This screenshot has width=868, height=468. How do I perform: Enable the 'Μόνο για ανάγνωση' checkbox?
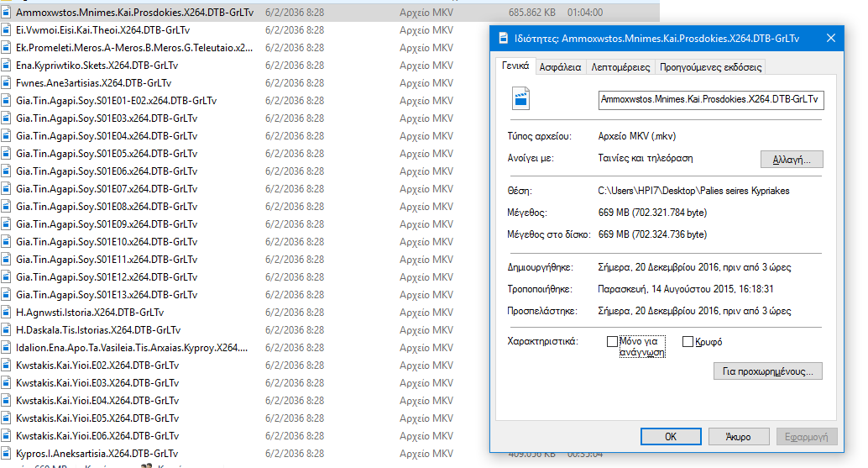click(x=612, y=342)
